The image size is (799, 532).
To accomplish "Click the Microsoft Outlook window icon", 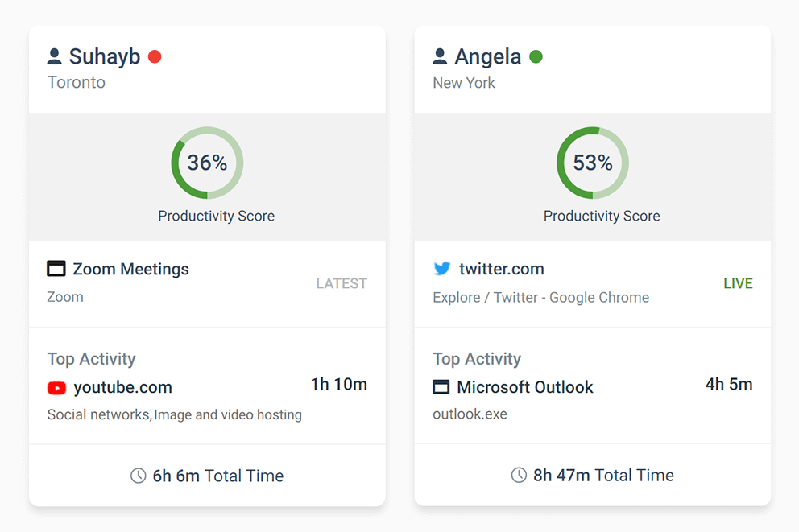I will click(441, 387).
